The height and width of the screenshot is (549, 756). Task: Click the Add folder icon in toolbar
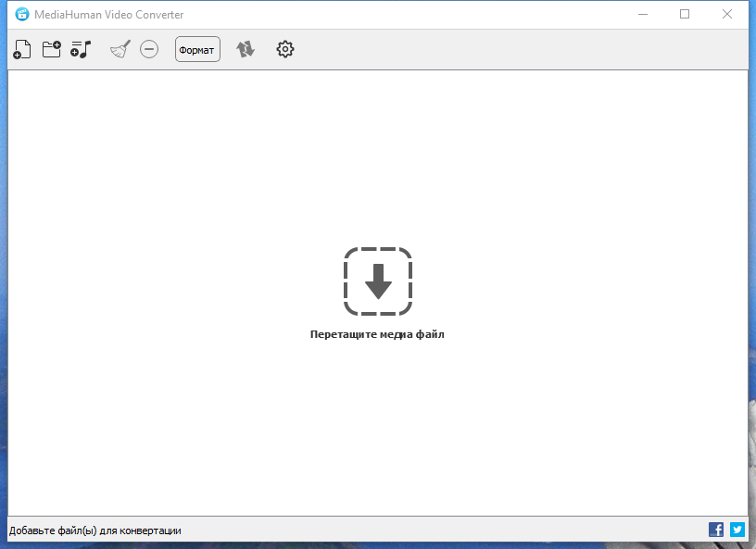point(52,49)
